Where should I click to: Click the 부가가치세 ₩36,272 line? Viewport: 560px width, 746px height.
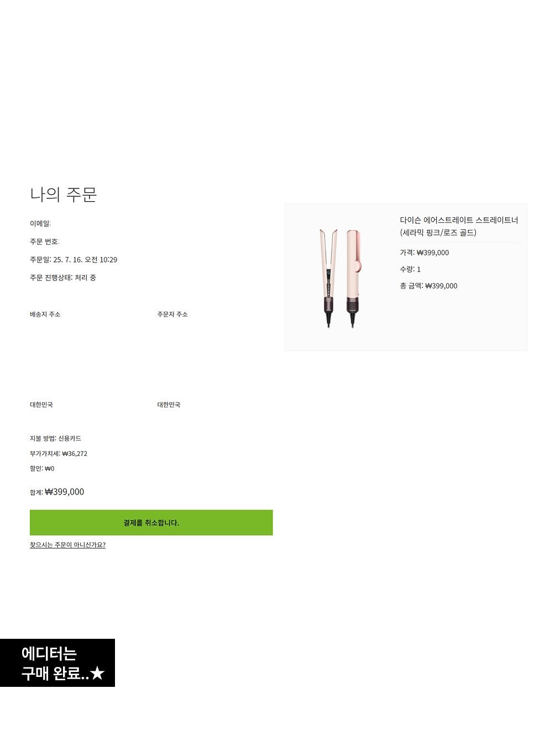[x=59, y=454]
